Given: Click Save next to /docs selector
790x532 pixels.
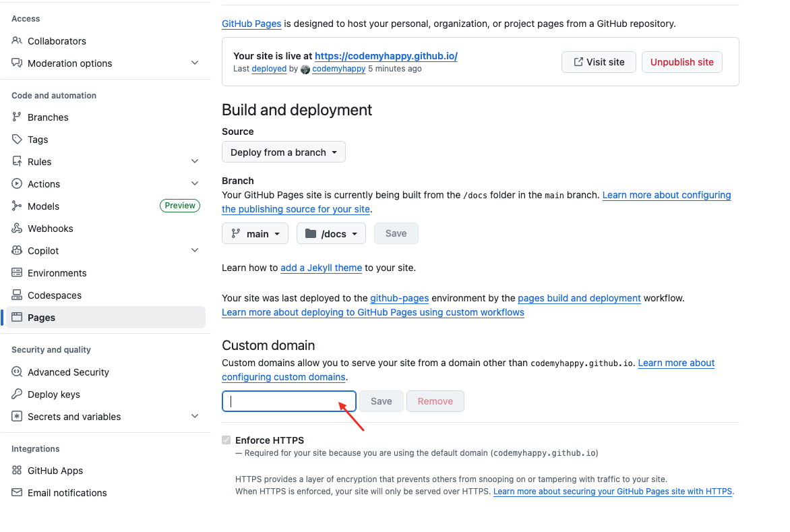Looking at the screenshot, I should coord(396,233).
